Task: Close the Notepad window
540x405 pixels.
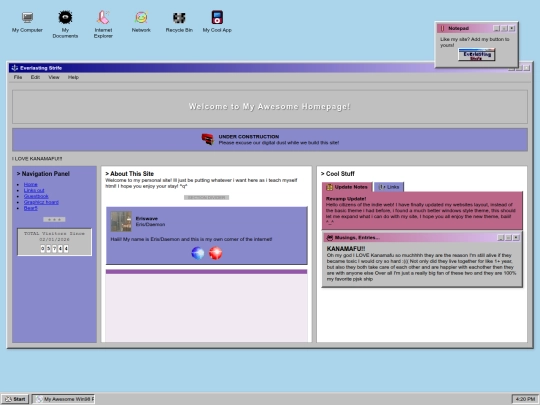Action: point(512,28)
